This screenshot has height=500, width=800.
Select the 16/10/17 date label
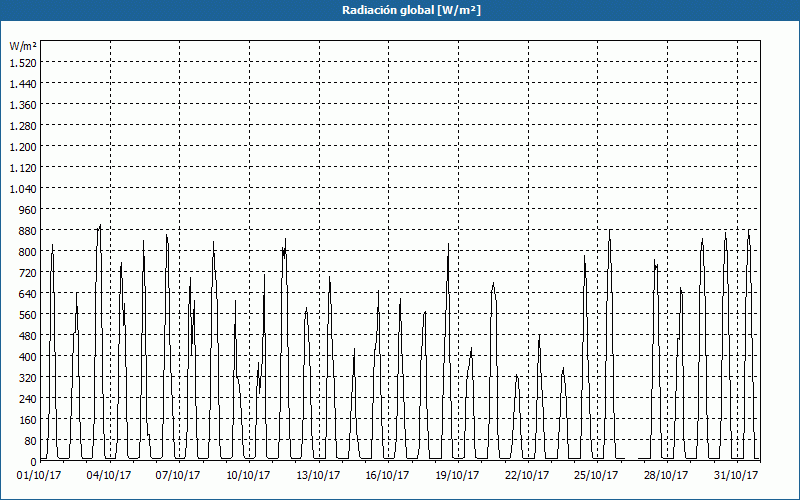click(387, 476)
